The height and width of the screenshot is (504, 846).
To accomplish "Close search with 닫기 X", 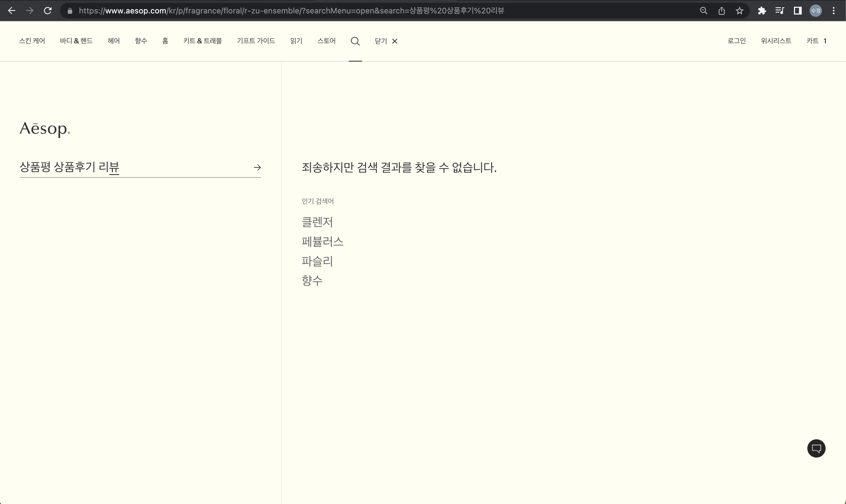I will tap(386, 41).
